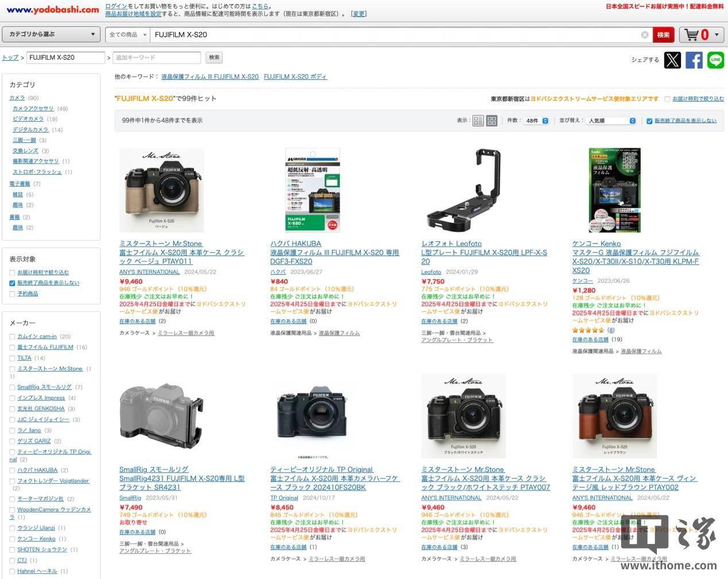Image resolution: width=728 pixels, height=579 pixels.
Task: Open the star rating of Kenko film
Action: click(x=588, y=330)
